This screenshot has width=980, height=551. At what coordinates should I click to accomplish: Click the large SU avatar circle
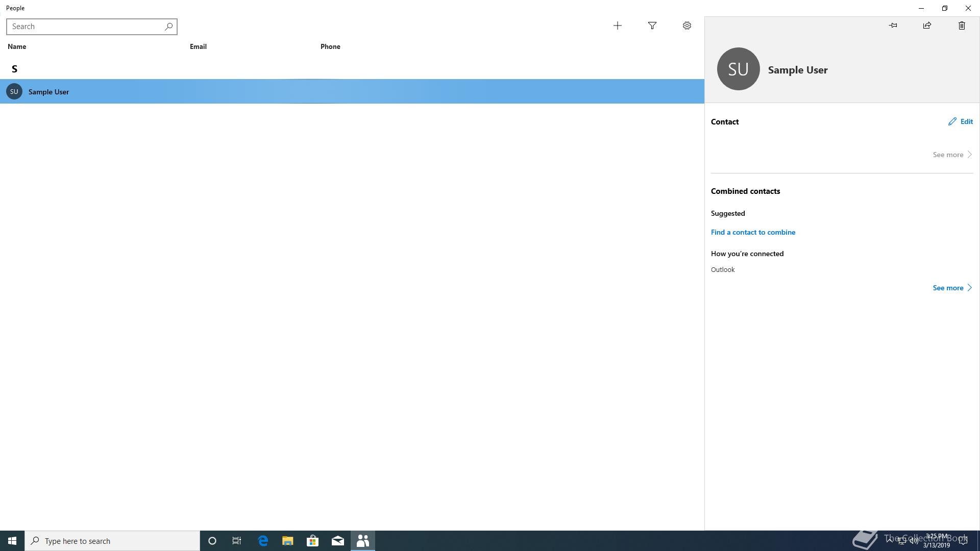coord(738,69)
